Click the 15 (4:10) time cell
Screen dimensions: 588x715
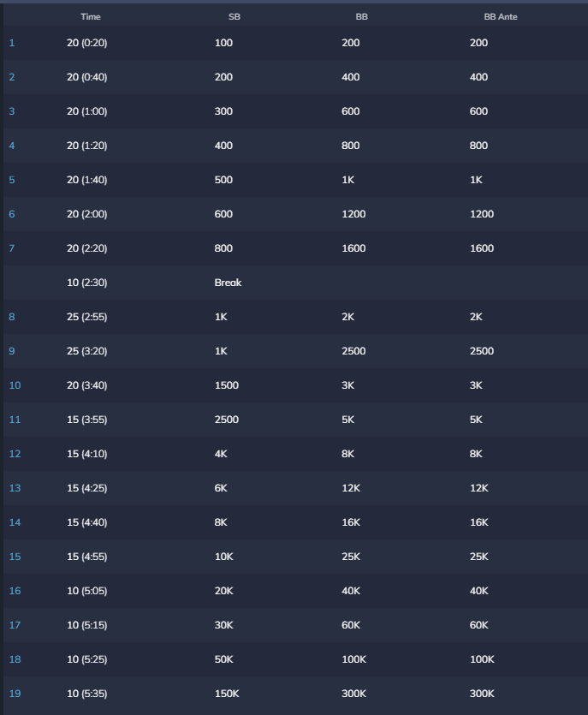pyautogui.click(x=86, y=454)
